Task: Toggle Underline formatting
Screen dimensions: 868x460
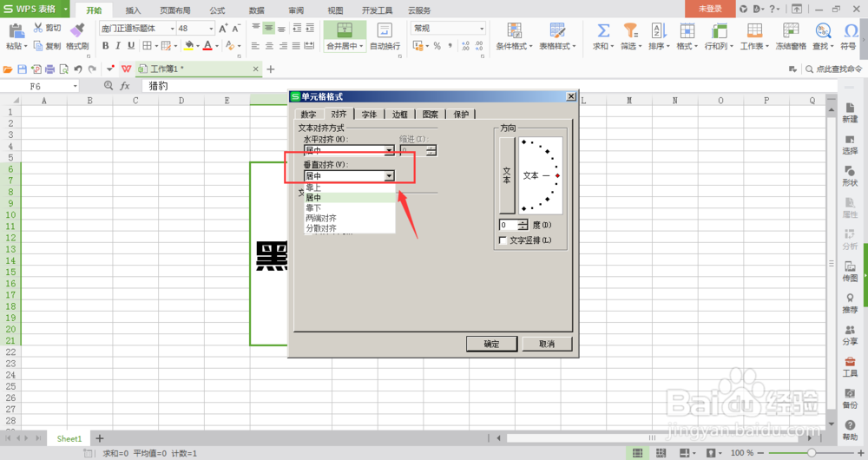Action: click(x=131, y=46)
